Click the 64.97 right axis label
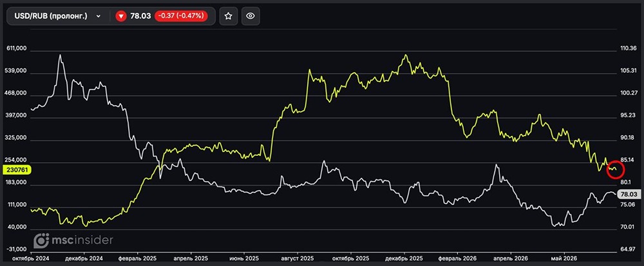Viewport: 644px width, 266px height. tap(628, 249)
